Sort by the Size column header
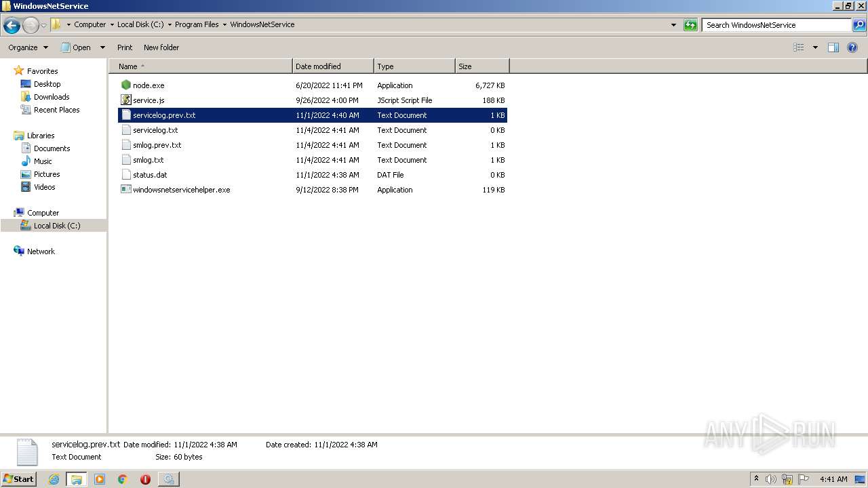868x488 pixels. tap(482, 66)
